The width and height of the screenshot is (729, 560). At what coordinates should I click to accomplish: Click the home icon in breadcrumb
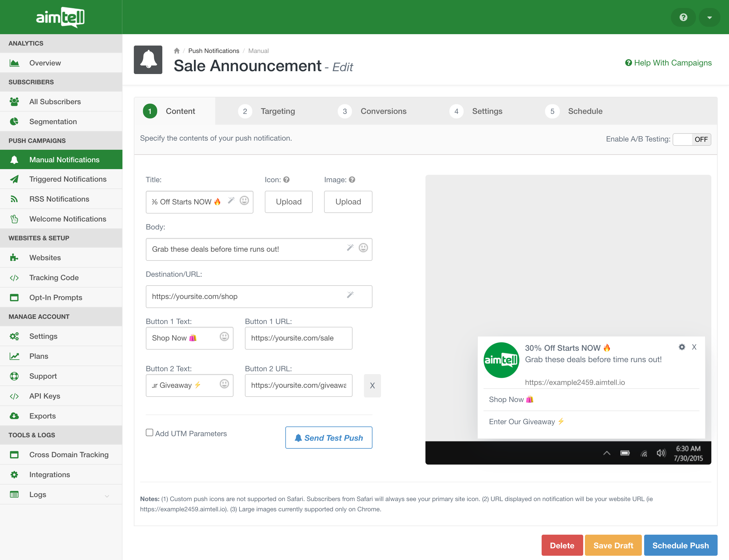click(x=177, y=51)
